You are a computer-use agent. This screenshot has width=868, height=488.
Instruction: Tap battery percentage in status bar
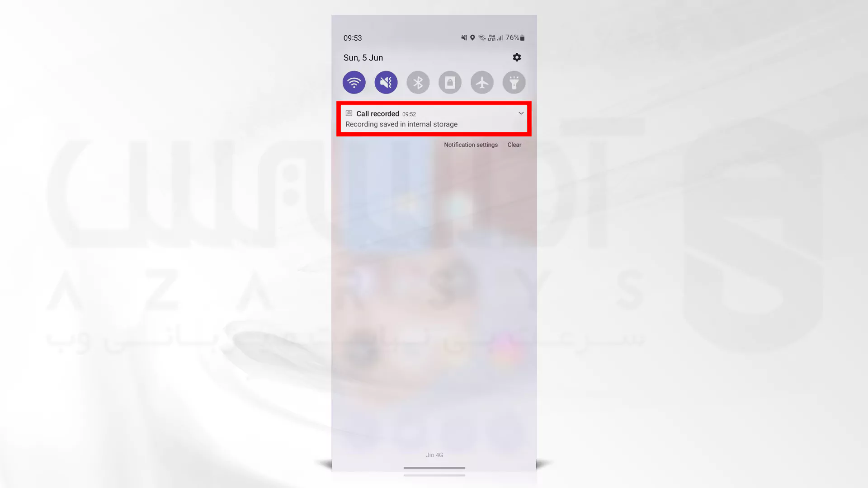pos(511,38)
